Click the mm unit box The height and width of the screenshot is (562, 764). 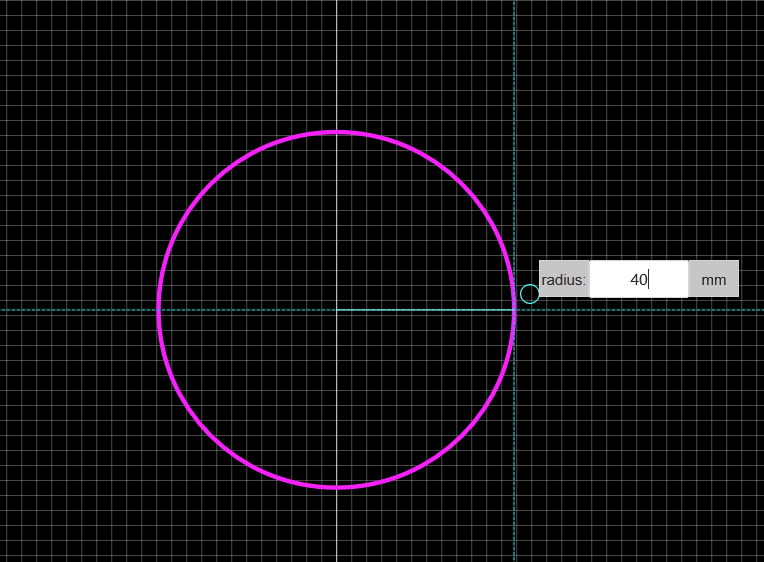[x=713, y=279]
